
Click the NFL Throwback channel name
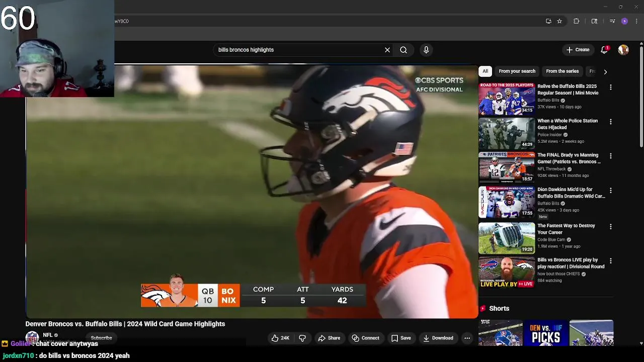pyautogui.click(x=551, y=169)
